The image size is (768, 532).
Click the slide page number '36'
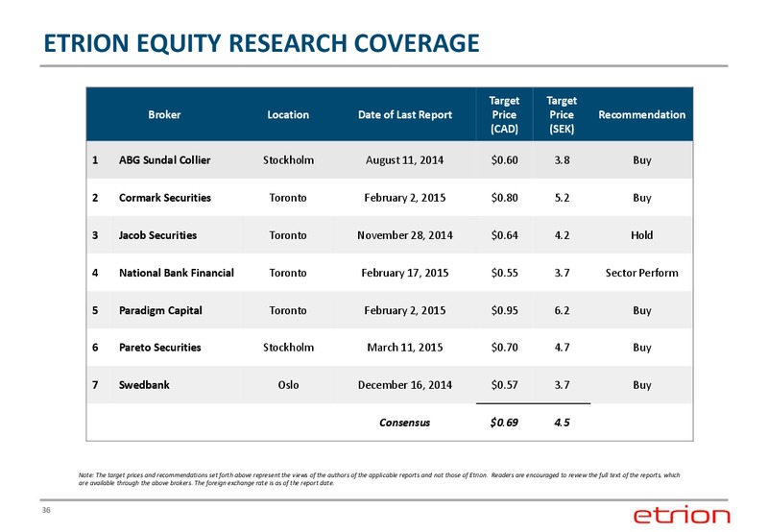pyautogui.click(x=46, y=510)
